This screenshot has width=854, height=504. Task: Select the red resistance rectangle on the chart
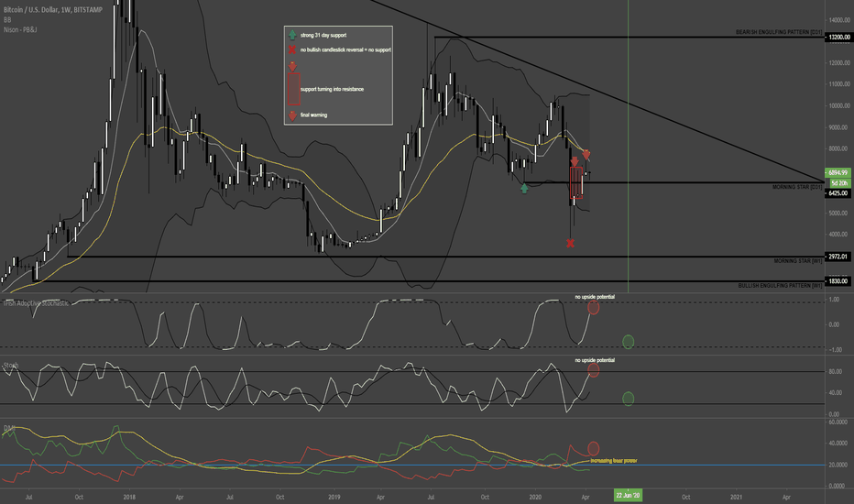(576, 182)
